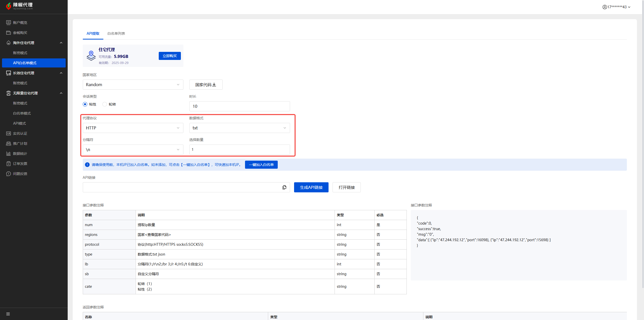Click the 账户概览 sidebar icon
644x320 pixels.
click(x=9, y=23)
